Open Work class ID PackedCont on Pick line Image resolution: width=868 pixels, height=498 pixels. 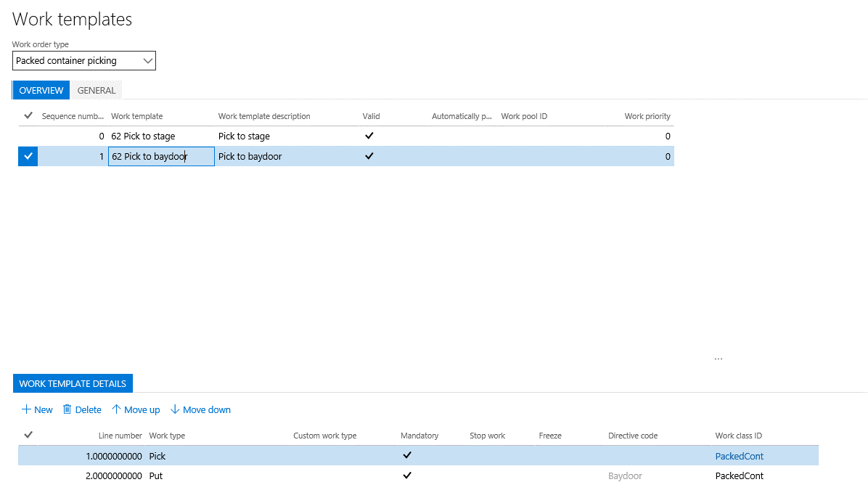coord(739,457)
